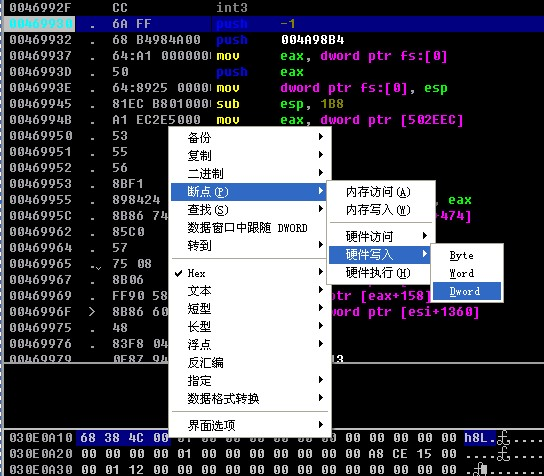Screen dimensions: 544x476
Task: Select disassembly row at address 00469950
Action: [86, 136]
